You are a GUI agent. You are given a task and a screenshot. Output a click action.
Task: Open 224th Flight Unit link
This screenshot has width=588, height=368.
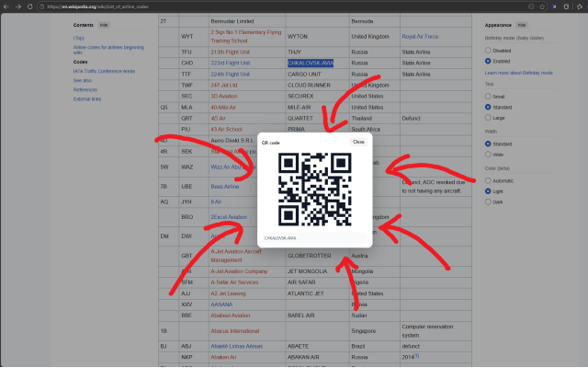click(x=230, y=74)
